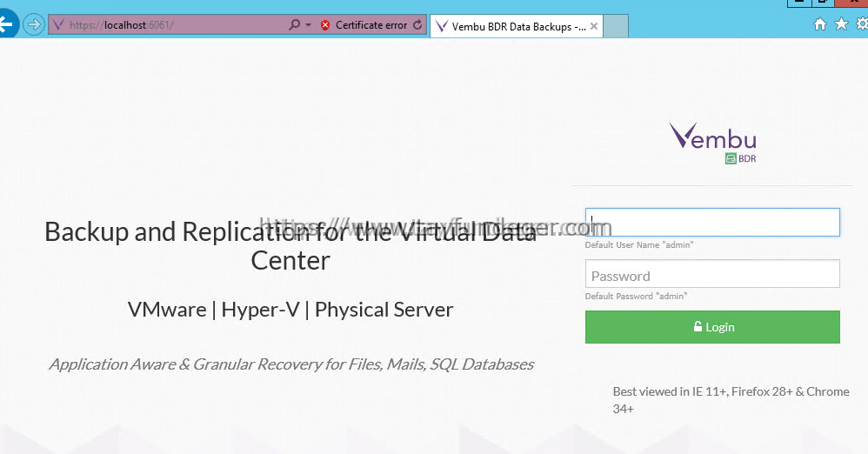Close the Vembu BDR Data Backups tab

coord(594,26)
